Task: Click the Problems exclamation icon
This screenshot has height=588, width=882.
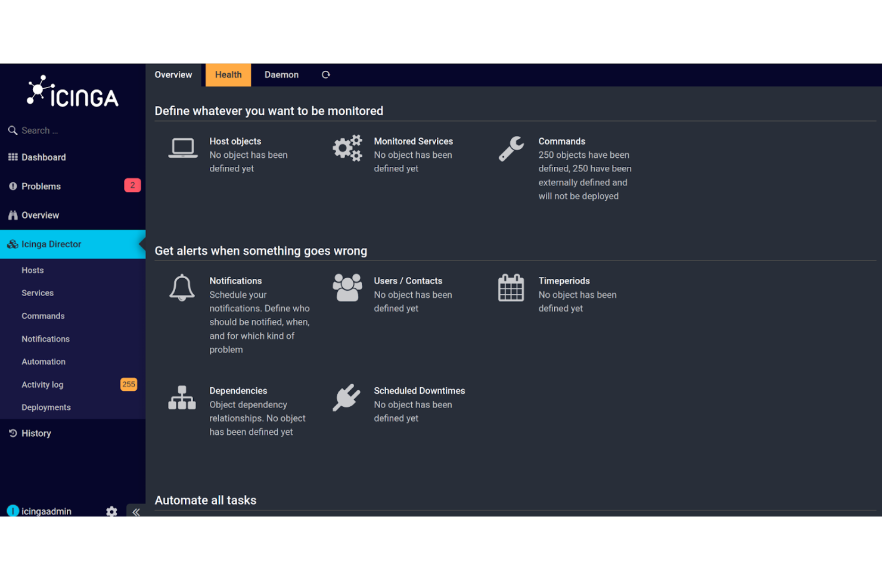Action: [x=13, y=186]
